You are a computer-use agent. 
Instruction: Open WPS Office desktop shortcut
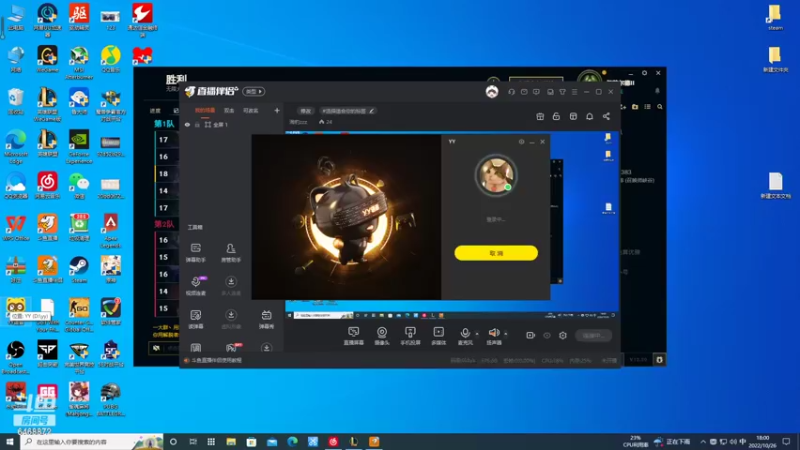coord(16,228)
